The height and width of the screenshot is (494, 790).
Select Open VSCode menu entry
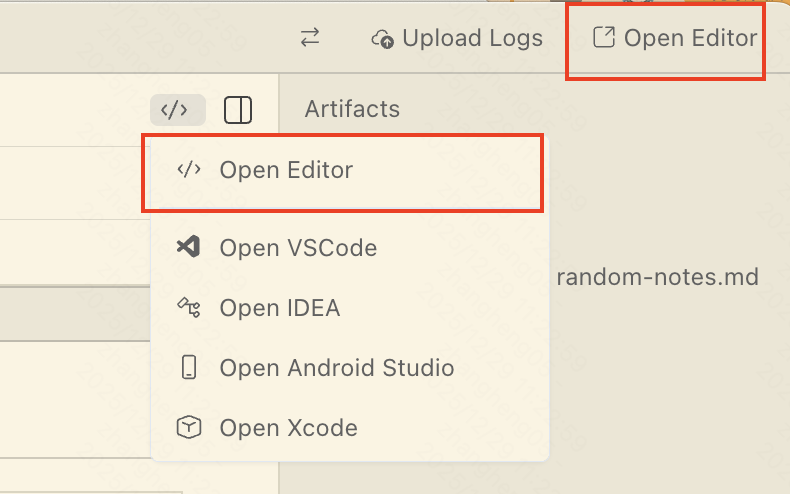tap(298, 248)
